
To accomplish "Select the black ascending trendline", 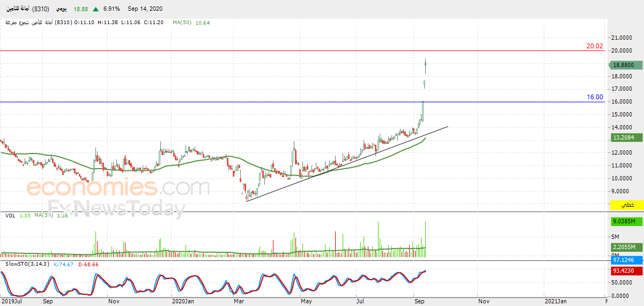I will click(347, 164).
